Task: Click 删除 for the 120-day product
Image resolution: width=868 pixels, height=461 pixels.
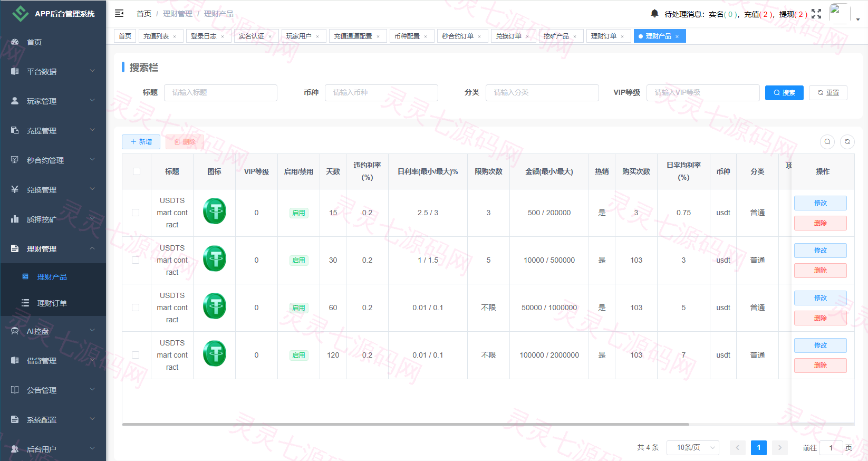Action: point(820,366)
